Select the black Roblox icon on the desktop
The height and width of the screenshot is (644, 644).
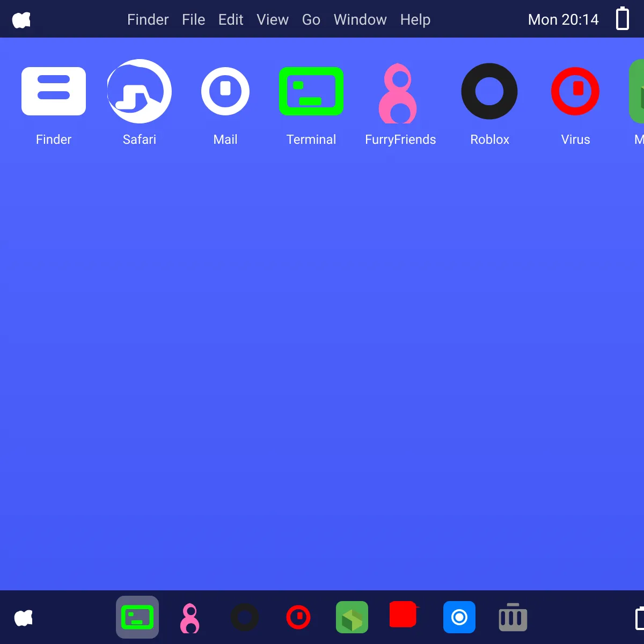(489, 91)
